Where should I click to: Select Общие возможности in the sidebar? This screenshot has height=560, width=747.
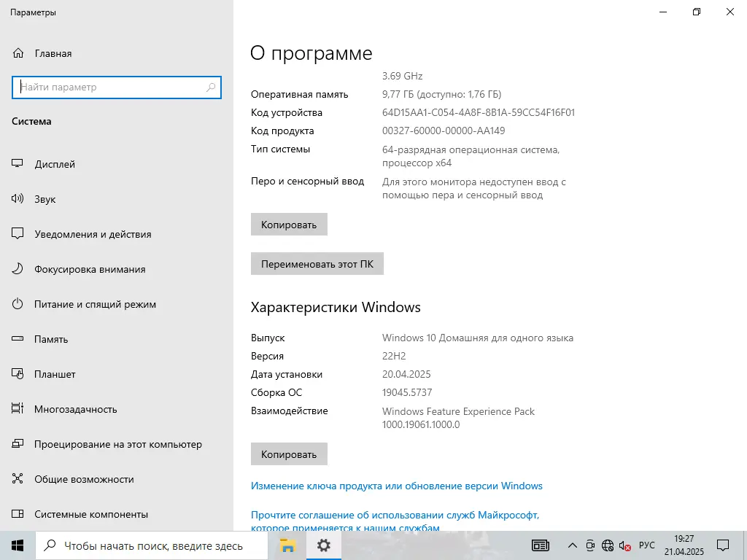(117, 479)
